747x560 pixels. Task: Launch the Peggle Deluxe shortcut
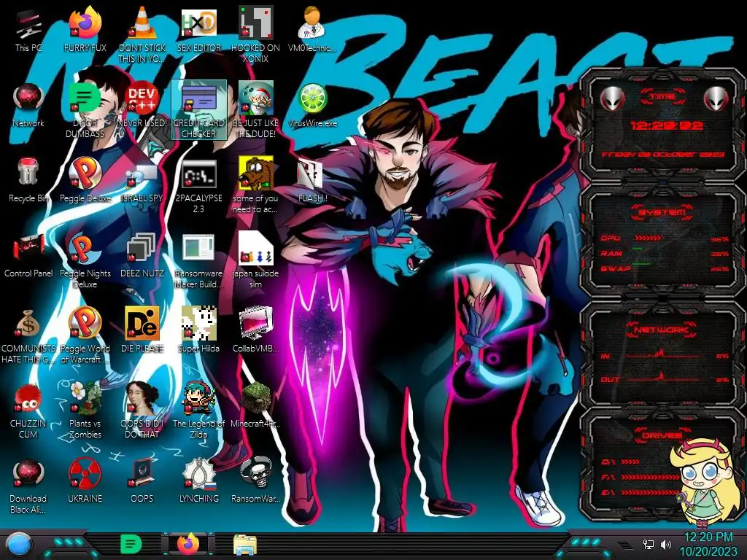click(x=85, y=181)
